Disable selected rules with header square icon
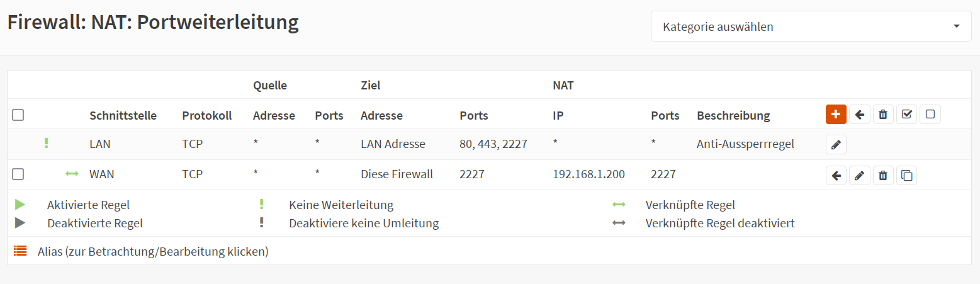The image size is (980, 284). click(930, 115)
